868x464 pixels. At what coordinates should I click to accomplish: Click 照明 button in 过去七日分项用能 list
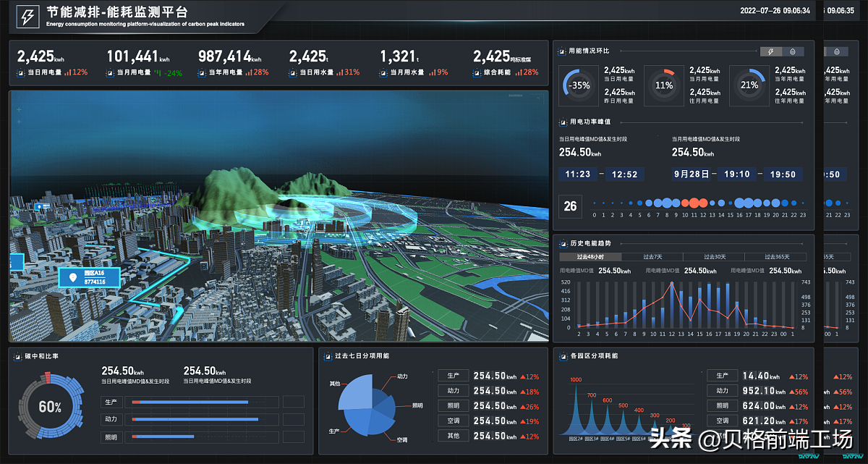coord(453,406)
